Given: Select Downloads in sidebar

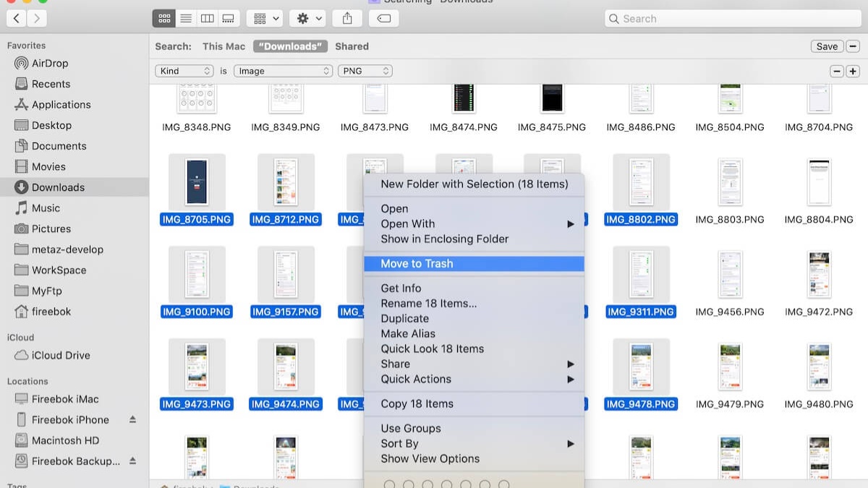Looking at the screenshot, I should coord(58,187).
